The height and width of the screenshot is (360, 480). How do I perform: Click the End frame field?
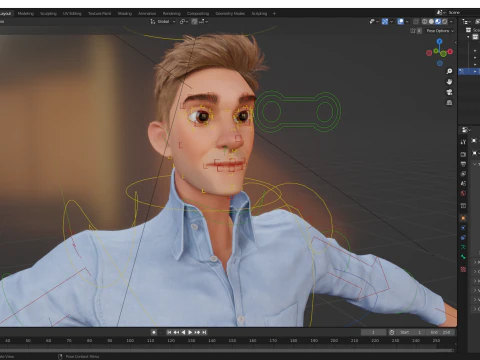440,332
